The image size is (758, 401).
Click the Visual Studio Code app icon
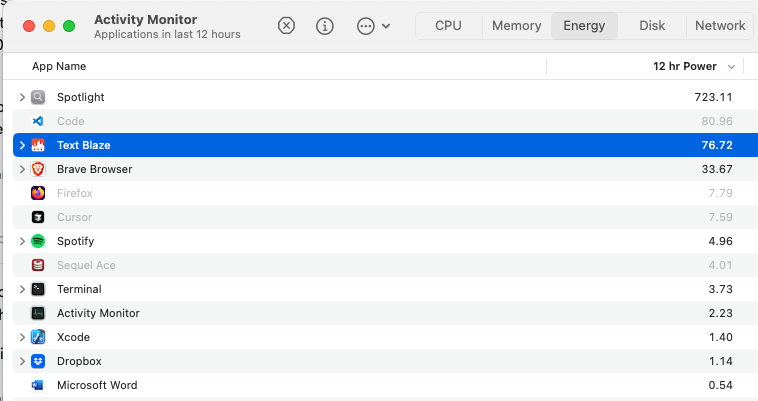pos(38,121)
